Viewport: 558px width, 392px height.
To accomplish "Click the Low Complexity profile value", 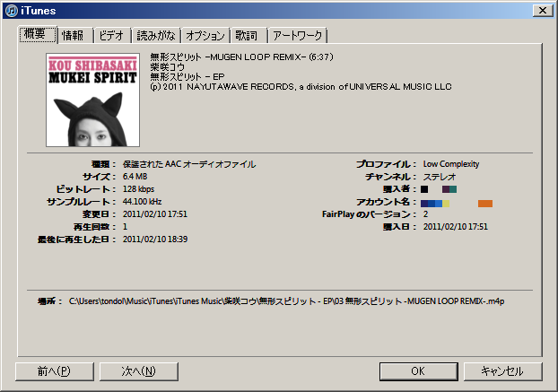I will 451,164.
